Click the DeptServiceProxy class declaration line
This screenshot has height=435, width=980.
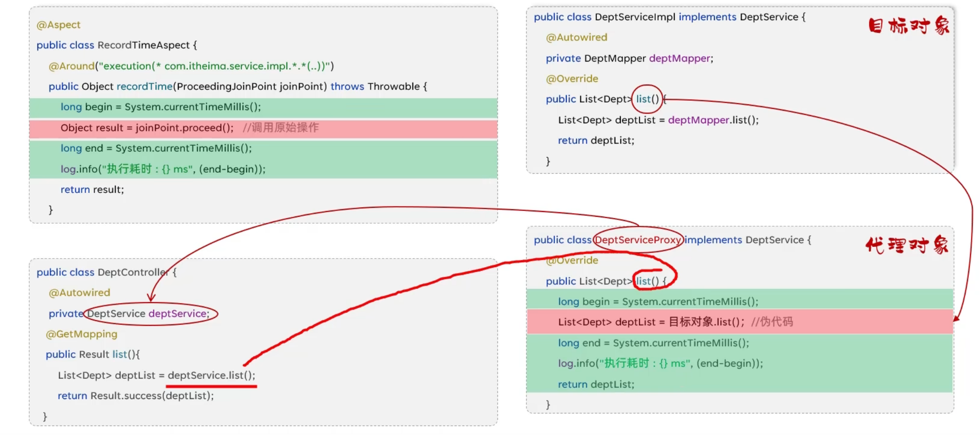[x=672, y=240]
